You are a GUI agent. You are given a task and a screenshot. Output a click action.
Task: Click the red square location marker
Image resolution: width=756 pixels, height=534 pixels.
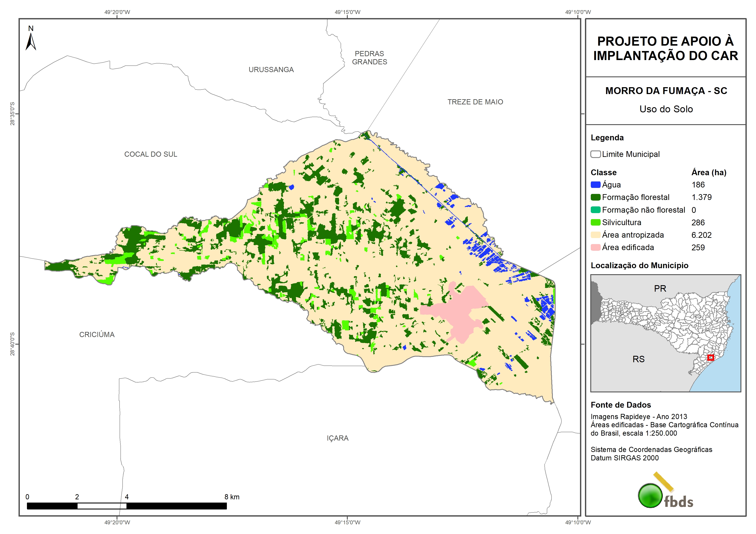tap(711, 357)
